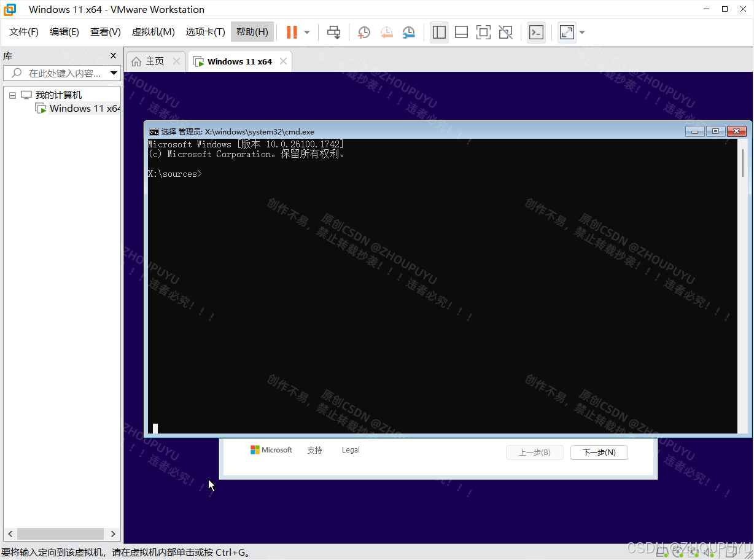Close the 库 library panel
This screenshot has width=754, height=560.
pos(113,56)
